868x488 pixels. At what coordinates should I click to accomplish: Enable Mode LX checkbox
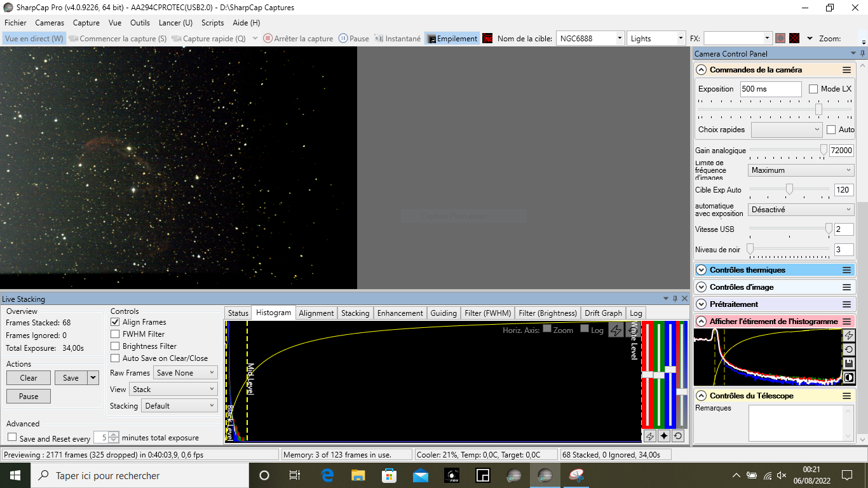(813, 89)
